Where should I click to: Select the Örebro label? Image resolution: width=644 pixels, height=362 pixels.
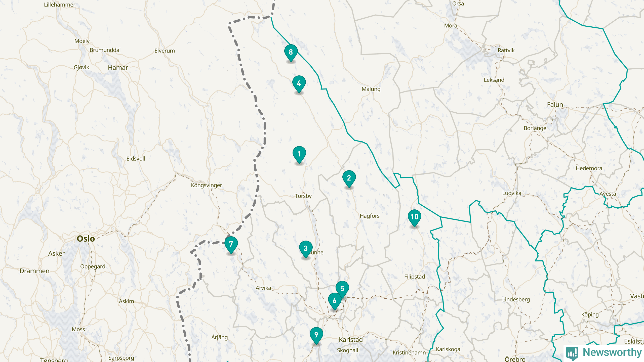click(x=515, y=359)
